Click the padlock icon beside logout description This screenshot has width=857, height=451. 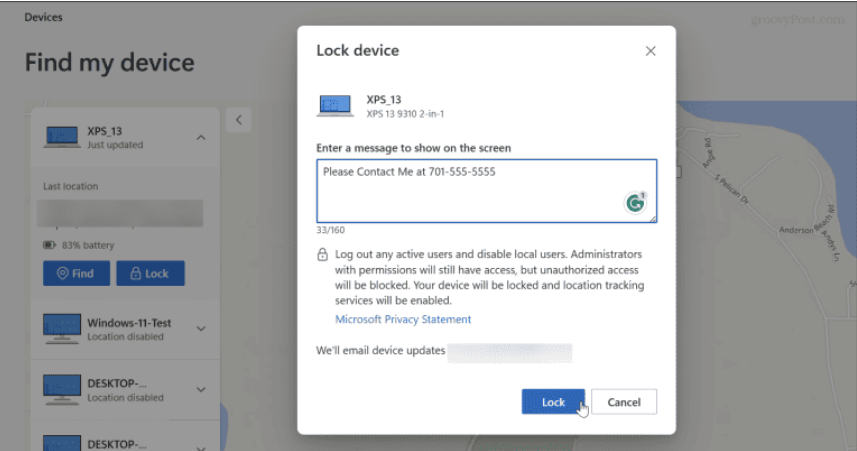click(x=322, y=254)
